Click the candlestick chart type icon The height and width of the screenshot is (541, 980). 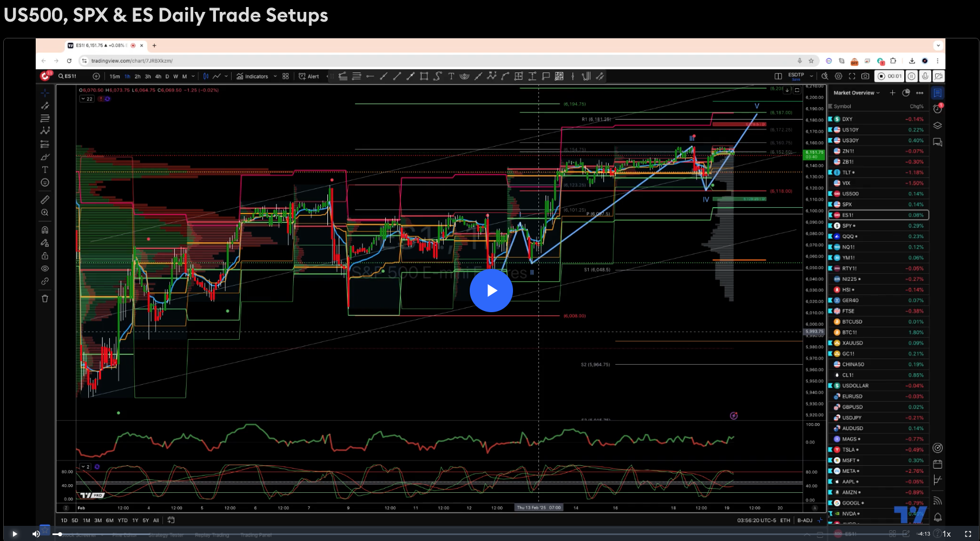click(x=206, y=76)
